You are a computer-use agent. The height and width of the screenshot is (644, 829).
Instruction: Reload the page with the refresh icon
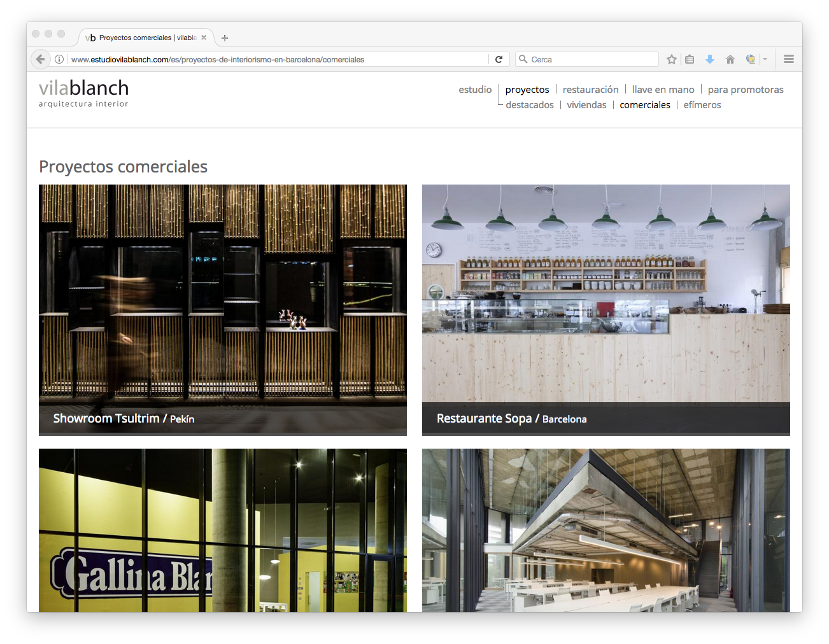point(499,59)
